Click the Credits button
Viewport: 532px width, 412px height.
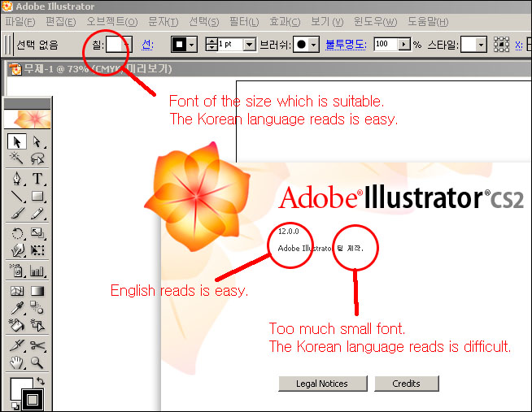tap(407, 384)
